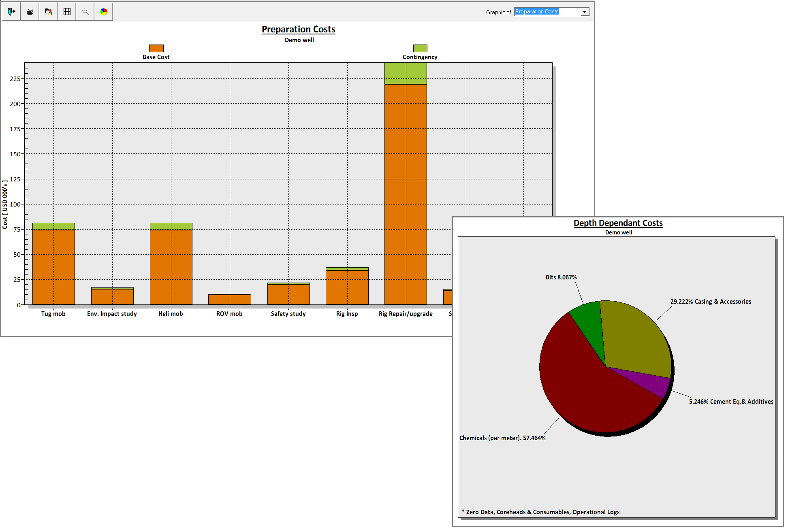The height and width of the screenshot is (532, 790).
Task: Click the purple Cement Eq. pie slice
Action: 652,383
